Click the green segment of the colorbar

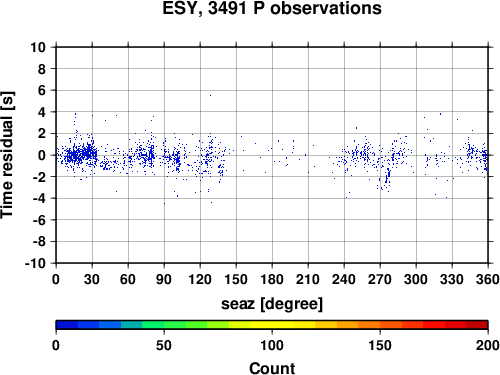(x=174, y=325)
